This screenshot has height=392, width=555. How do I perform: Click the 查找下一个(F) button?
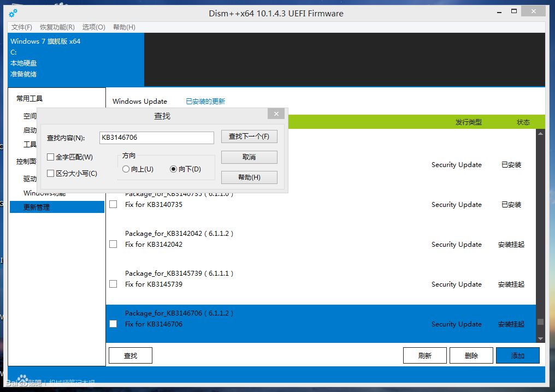pos(249,136)
